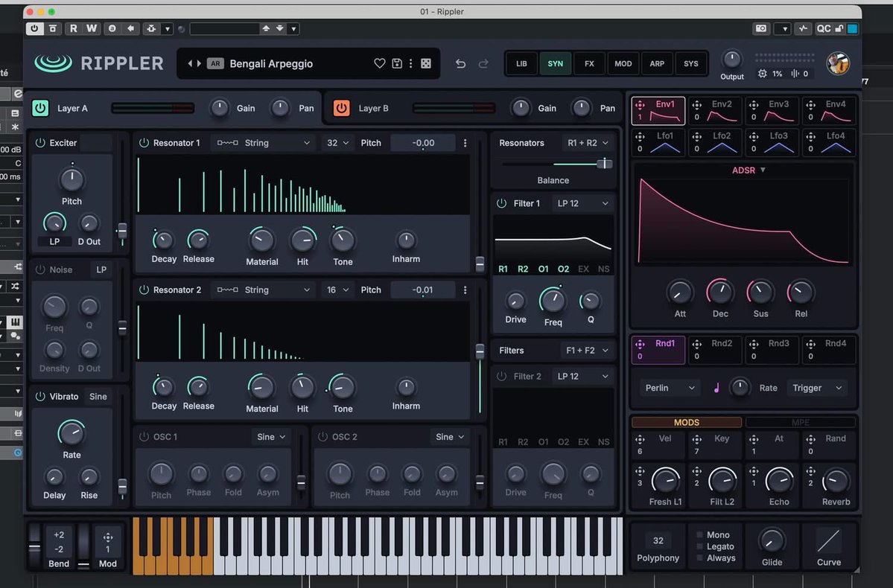
Task: Undo the last change
Action: click(x=460, y=64)
